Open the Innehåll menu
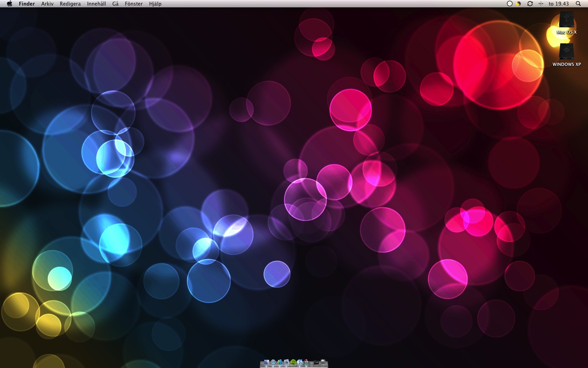This screenshot has height=368, width=588. click(x=96, y=4)
